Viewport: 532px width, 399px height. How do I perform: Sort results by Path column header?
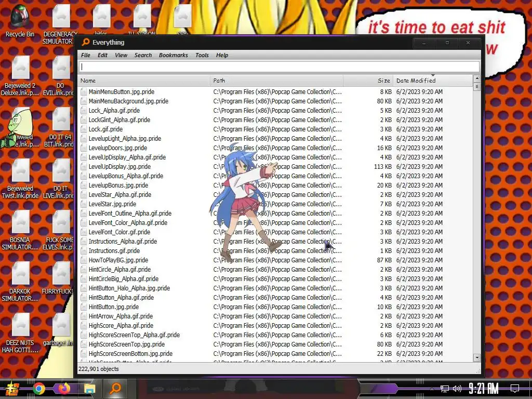[276, 81]
